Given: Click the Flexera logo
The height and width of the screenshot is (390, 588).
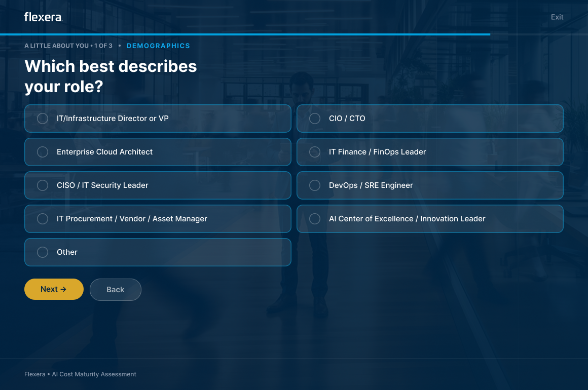Looking at the screenshot, I should pyautogui.click(x=43, y=17).
